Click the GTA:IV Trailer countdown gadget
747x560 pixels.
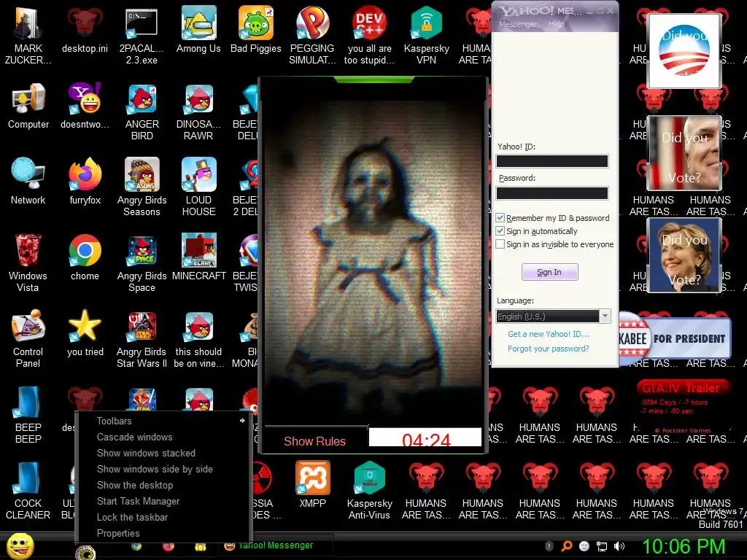[x=682, y=405]
